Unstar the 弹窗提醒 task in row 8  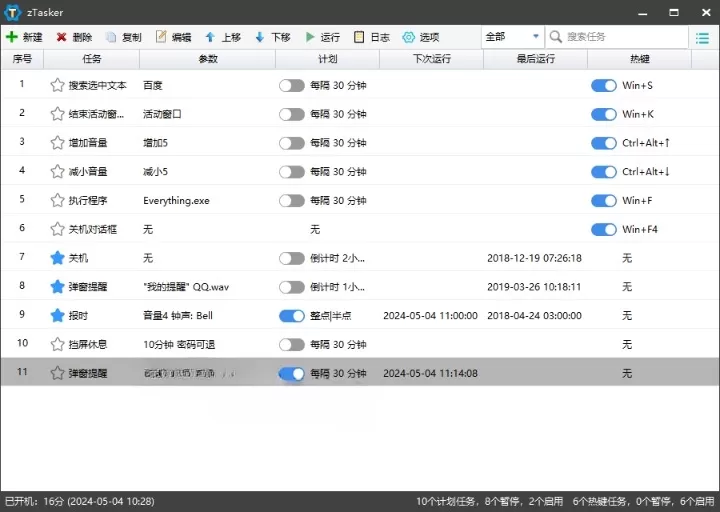point(57,287)
